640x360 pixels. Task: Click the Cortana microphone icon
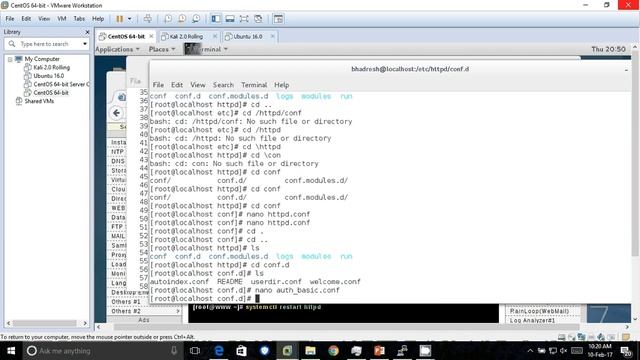(174, 351)
